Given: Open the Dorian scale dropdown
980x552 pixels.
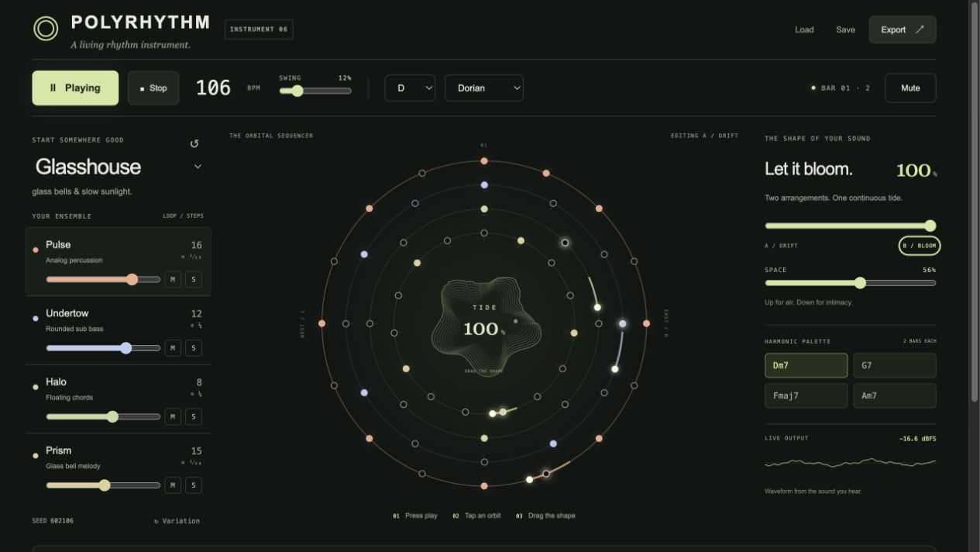Looking at the screenshot, I should point(484,88).
